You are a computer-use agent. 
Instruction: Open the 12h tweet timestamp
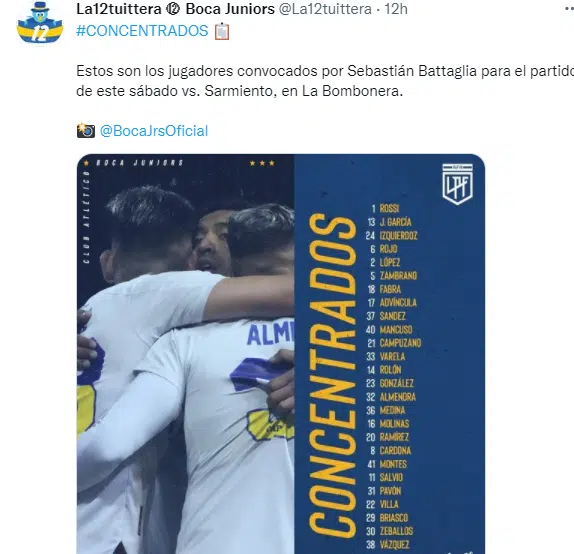coord(396,9)
